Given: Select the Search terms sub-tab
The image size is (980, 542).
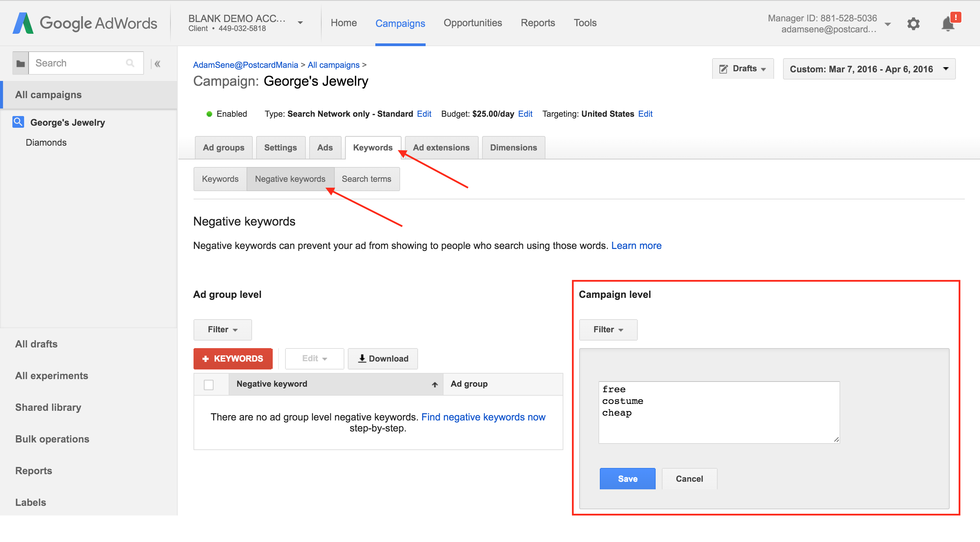Looking at the screenshot, I should pyautogui.click(x=366, y=179).
